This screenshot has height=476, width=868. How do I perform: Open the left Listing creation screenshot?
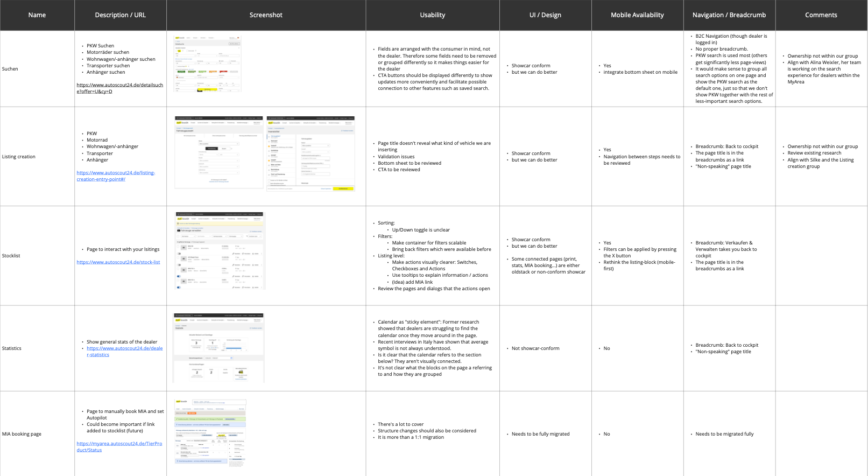click(x=219, y=152)
